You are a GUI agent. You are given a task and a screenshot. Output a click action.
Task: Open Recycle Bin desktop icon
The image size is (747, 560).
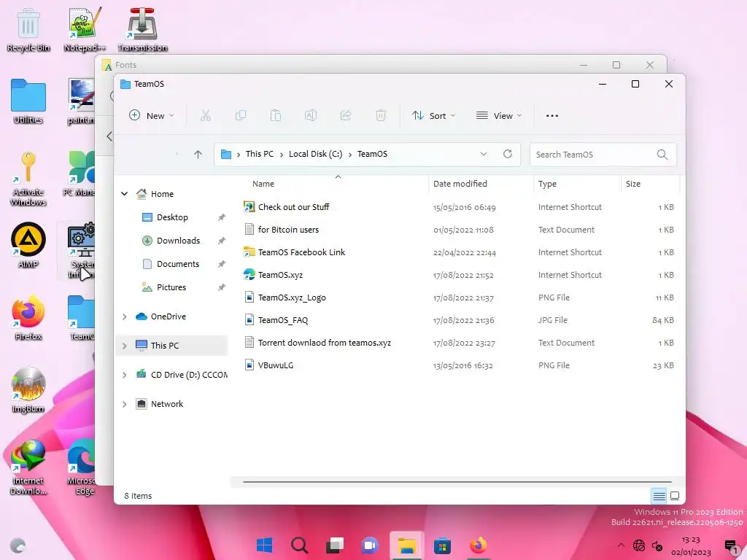28,30
